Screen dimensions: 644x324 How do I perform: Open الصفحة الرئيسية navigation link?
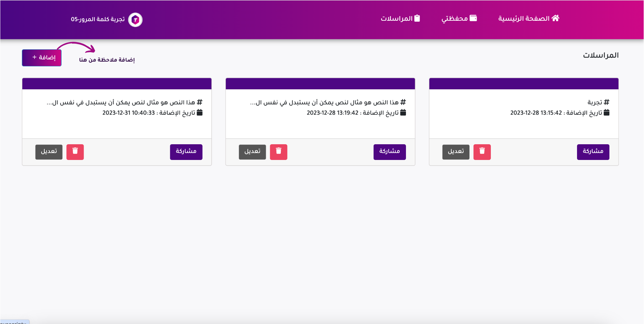point(524,19)
